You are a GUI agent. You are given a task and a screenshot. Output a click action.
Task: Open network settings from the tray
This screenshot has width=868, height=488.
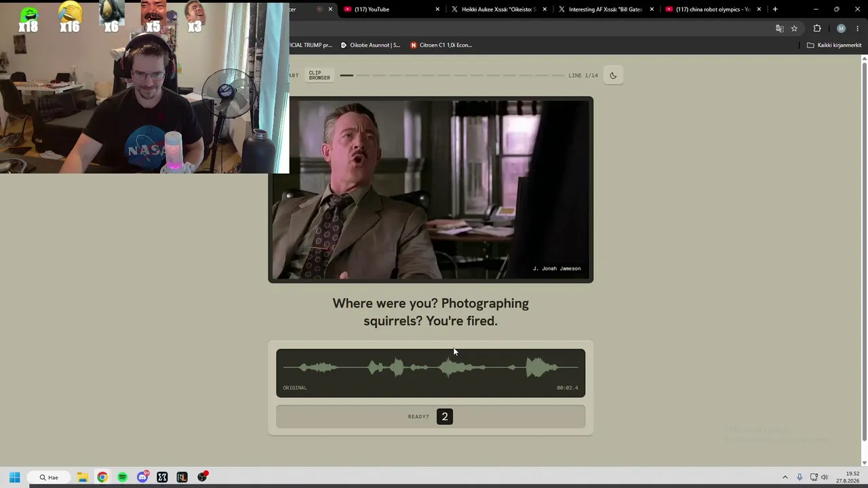[814, 477]
